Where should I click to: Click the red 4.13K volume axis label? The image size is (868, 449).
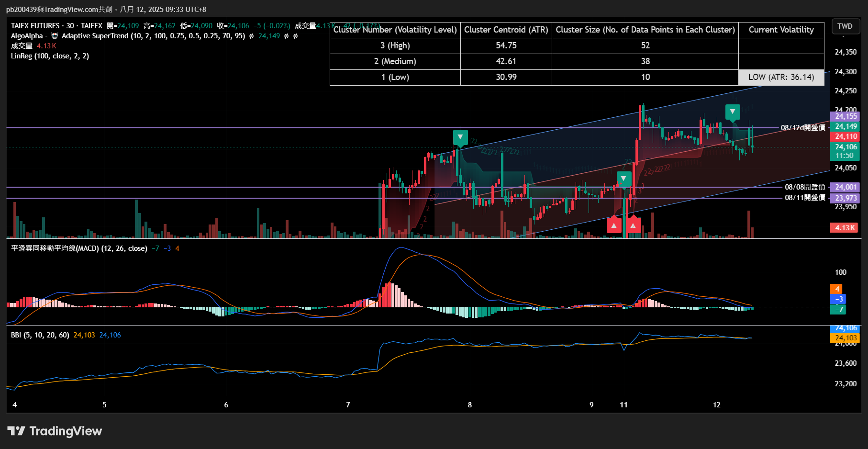845,228
